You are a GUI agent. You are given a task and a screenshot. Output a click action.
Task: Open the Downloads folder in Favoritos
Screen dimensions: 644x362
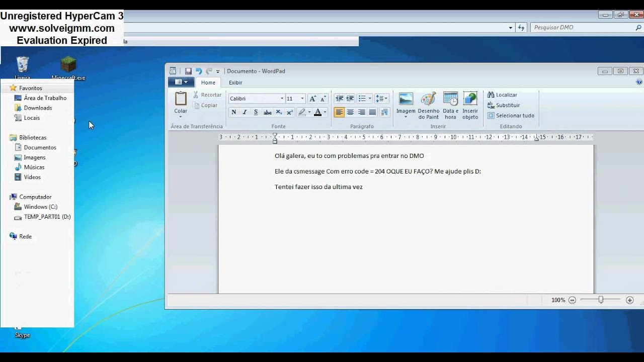pos(38,108)
